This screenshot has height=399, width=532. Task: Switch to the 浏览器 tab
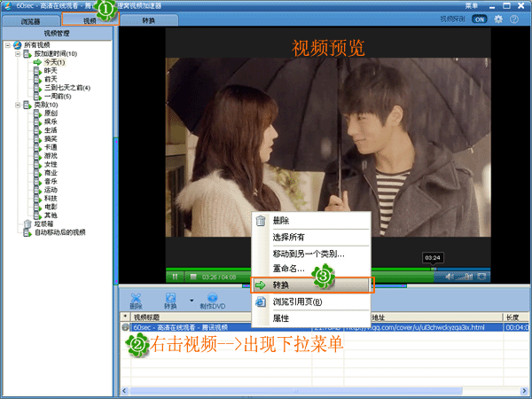click(x=30, y=21)
